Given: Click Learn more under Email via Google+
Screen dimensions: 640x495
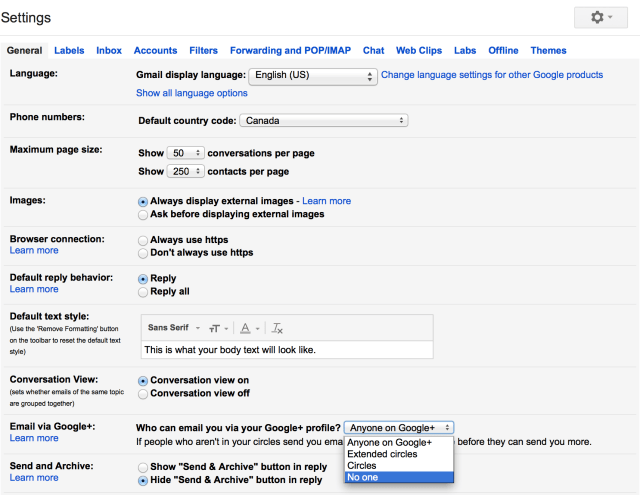Looking at the screenshot, I should [34, 438].
